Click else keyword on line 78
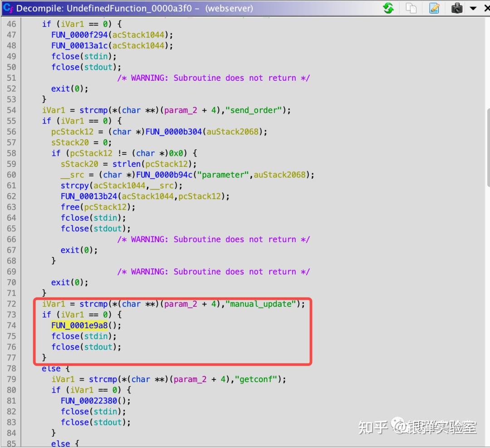Viewport: 490px width, 448px height. [x=51, y=369]
